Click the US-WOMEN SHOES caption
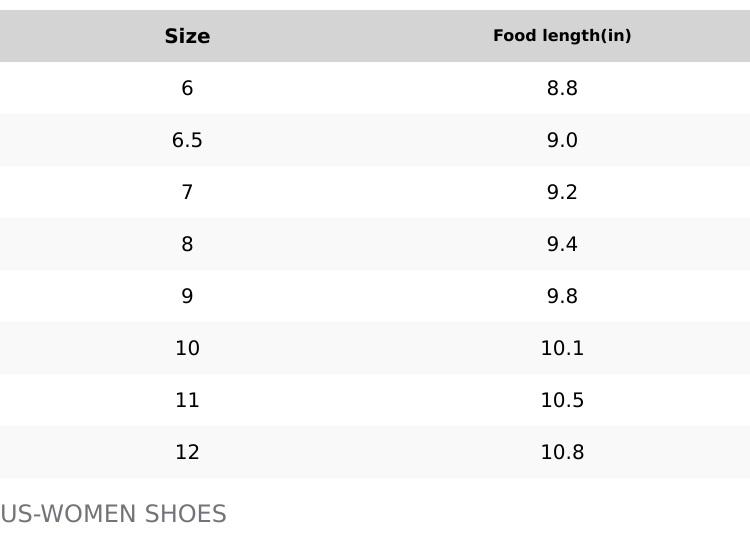The height and width of the screenshot is (550, 750). coord(113,514)
